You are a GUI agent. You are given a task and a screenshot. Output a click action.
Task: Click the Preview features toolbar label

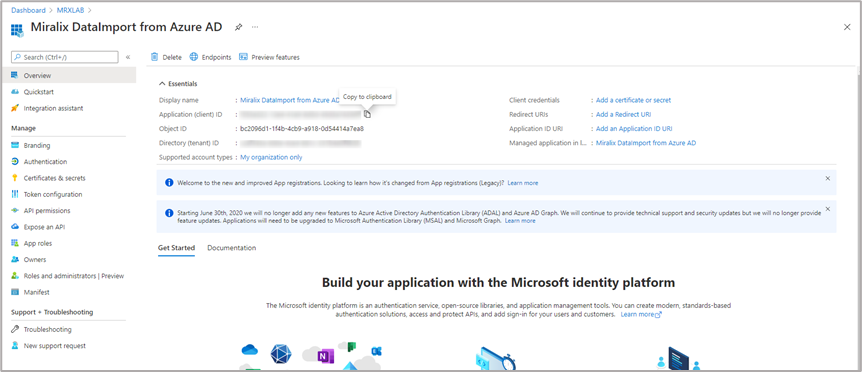(x=275, y=57)
